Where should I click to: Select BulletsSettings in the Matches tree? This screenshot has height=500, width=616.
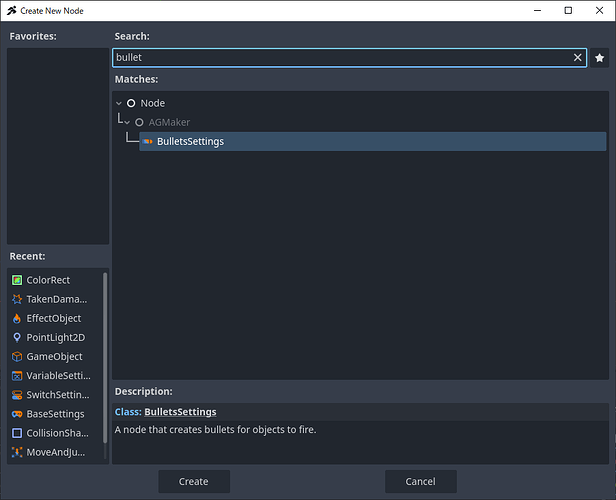(190, 141)
